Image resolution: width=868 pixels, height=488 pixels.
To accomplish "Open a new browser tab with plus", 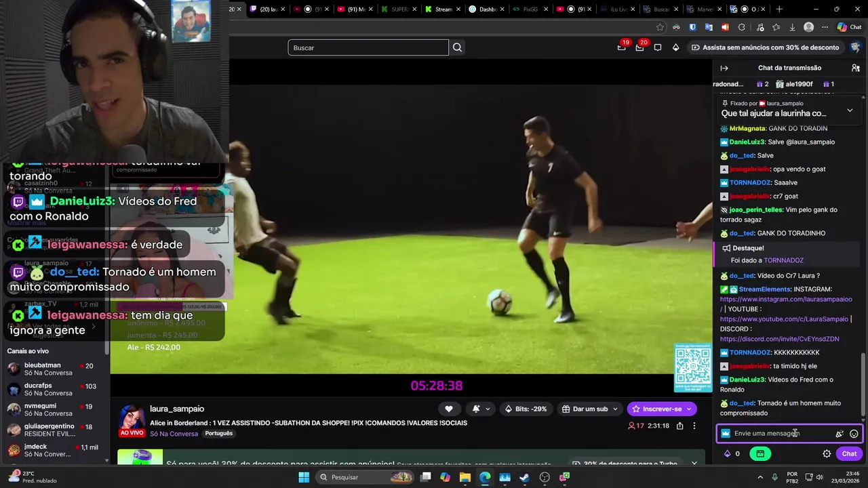I will [x=779, y=9].
